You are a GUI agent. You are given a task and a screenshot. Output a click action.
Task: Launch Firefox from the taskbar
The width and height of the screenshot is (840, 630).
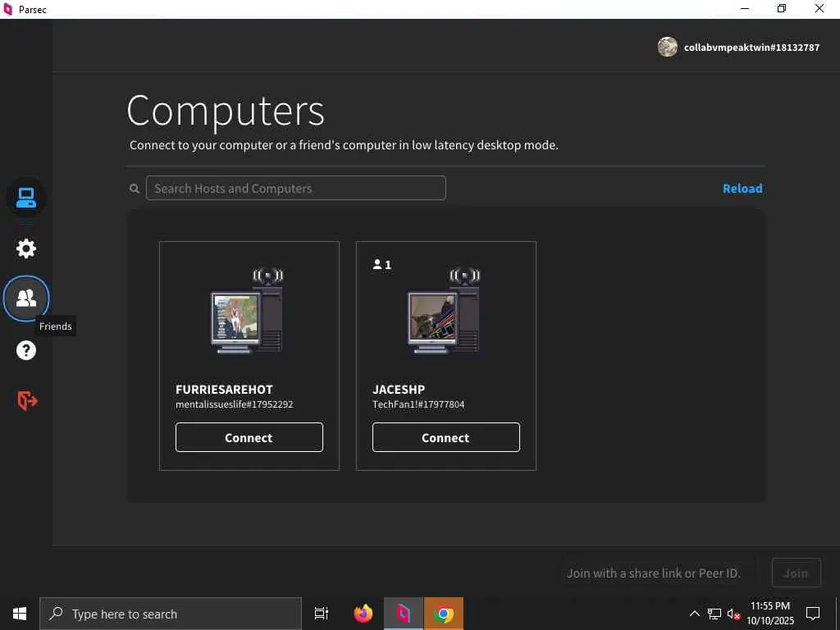tap(363, 614)
